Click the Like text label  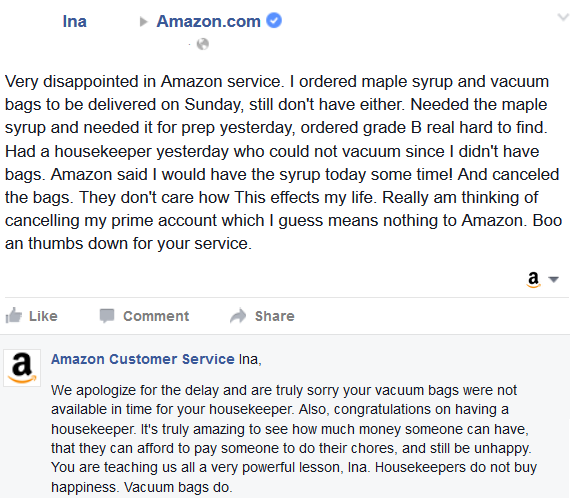point(43,316)
